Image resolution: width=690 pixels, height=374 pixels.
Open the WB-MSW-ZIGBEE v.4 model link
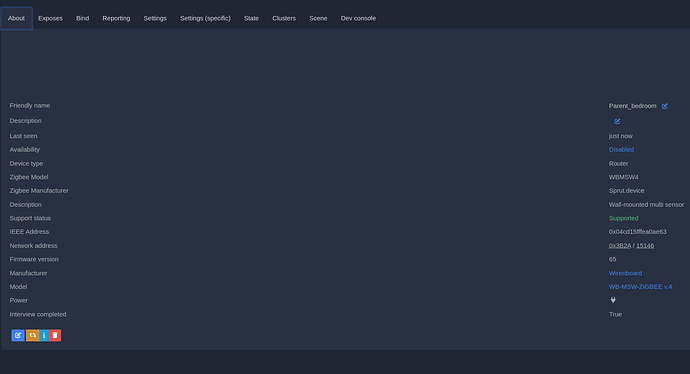pos(640,287)
